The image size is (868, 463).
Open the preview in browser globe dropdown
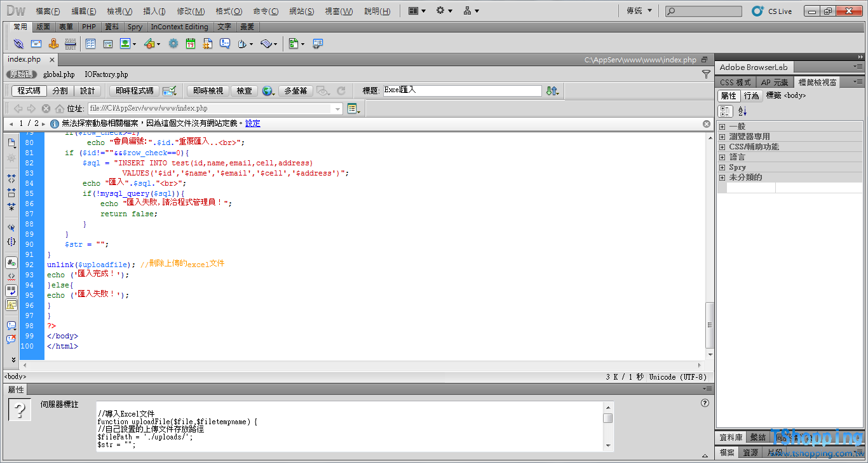(x=269, y=91)
